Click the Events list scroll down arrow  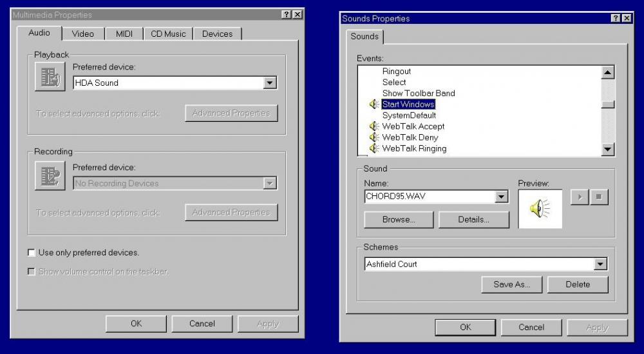point(608,149)
